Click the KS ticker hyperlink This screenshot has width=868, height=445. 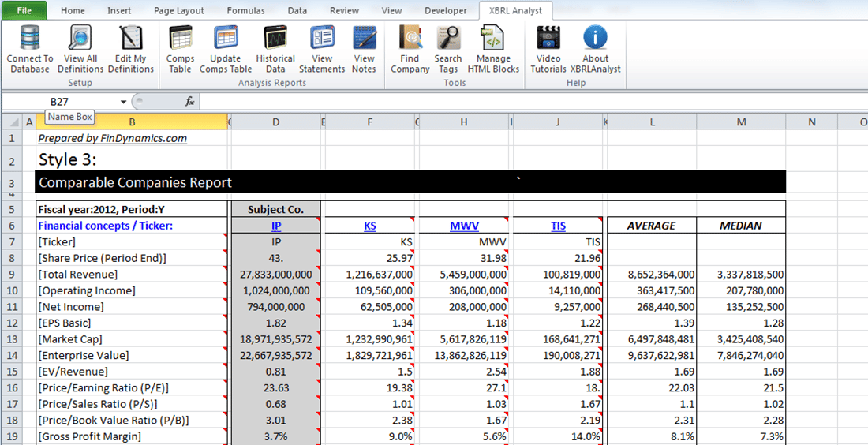coord(370,226)
